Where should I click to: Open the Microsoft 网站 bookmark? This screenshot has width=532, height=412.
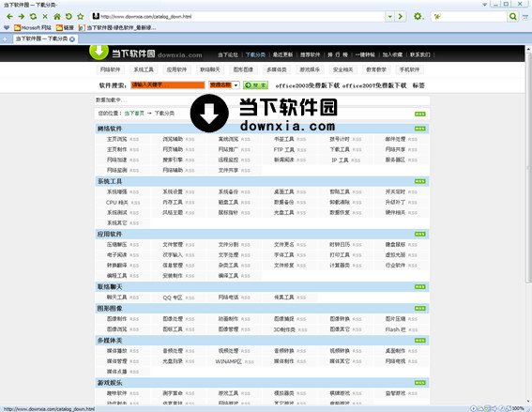tap(33, 27)
